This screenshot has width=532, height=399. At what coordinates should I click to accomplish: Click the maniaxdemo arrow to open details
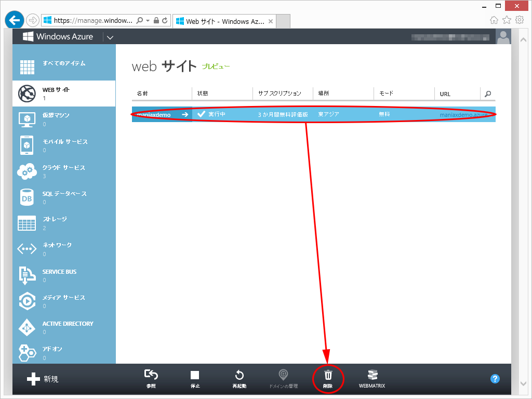point(185,114)
